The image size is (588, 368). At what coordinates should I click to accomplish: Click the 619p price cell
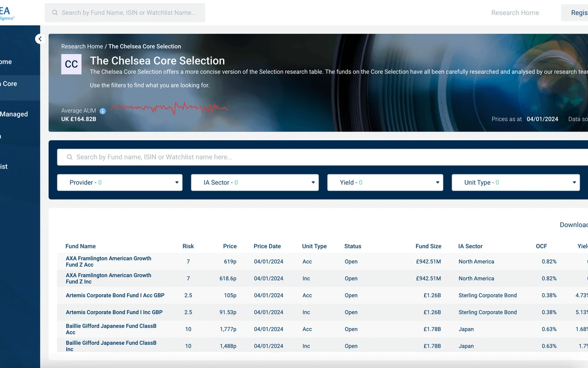pyautogui.click(x=230, y=261)
